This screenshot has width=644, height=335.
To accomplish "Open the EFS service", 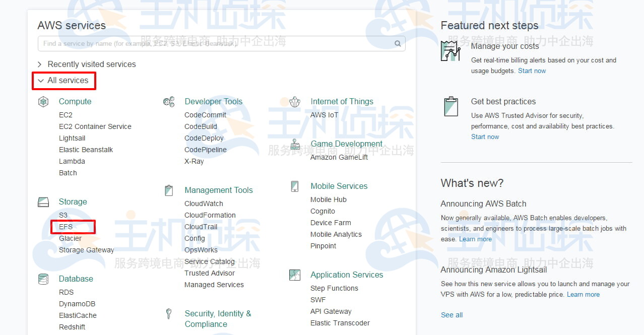I will (x=66, y=226).
